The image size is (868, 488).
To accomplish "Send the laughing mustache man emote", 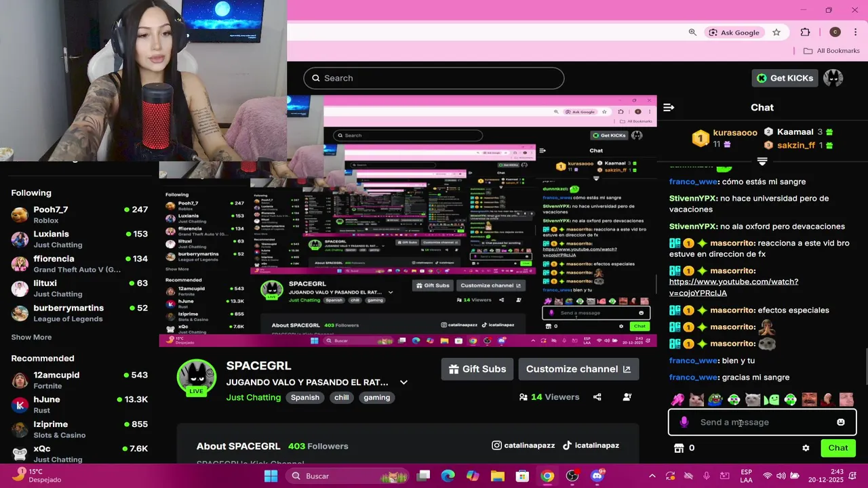I will click(809, 400).
